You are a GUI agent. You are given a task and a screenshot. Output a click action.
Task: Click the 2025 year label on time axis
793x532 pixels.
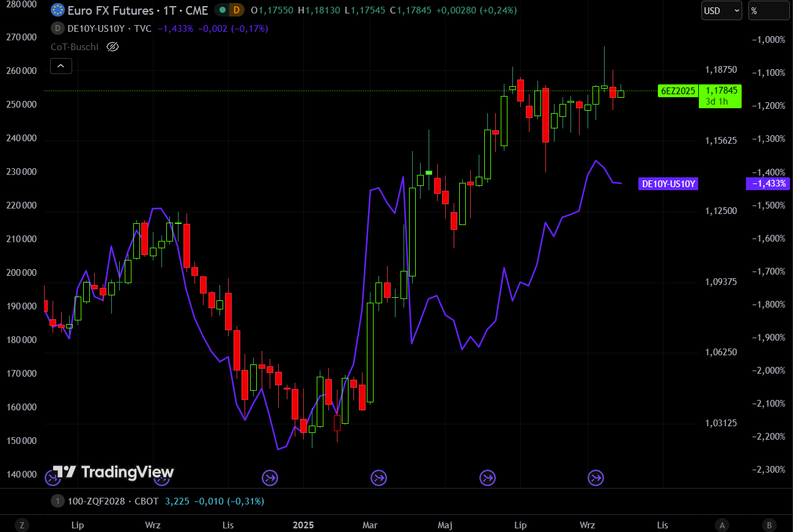[303, 525]
